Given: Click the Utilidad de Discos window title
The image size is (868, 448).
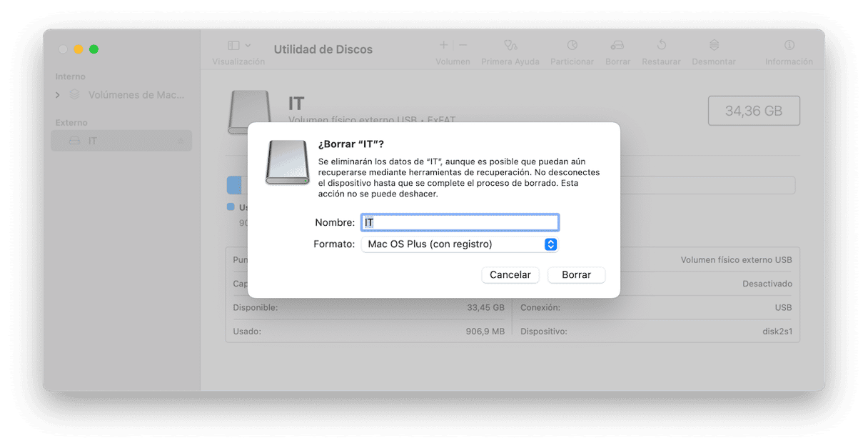Looking at the screenshot, I should tap(323, 50).
